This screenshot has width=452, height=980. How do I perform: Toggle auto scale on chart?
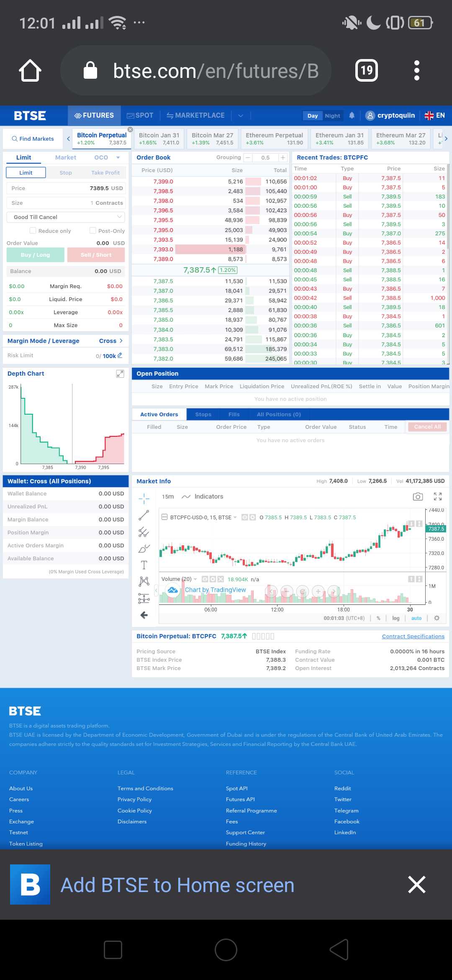pyautogui.click(x=416, y=618)
